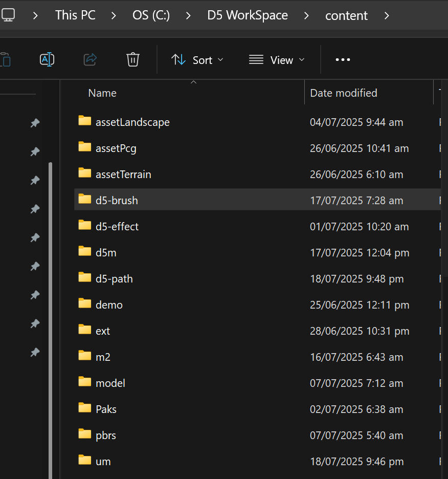Expand the chevron after content
The width and height of the screenshot is (448, 479).
tap(387, 15)
